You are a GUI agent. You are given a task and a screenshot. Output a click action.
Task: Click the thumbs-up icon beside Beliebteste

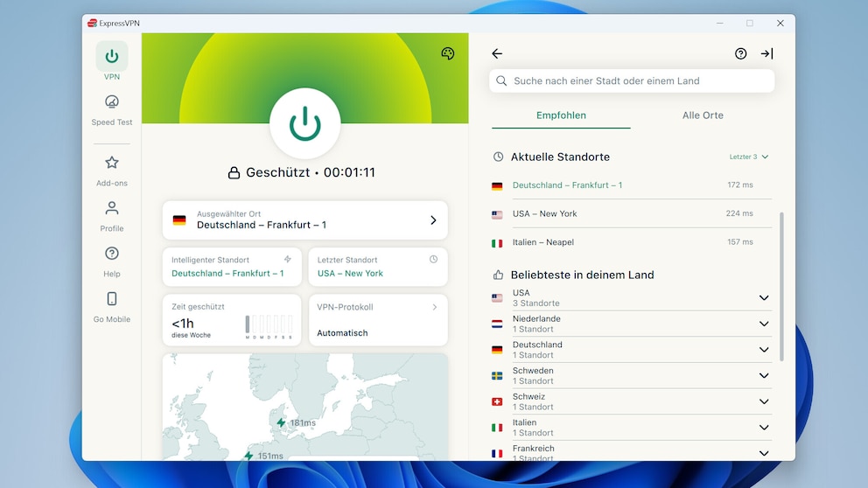pyautogui.click(x=498, y=275)
